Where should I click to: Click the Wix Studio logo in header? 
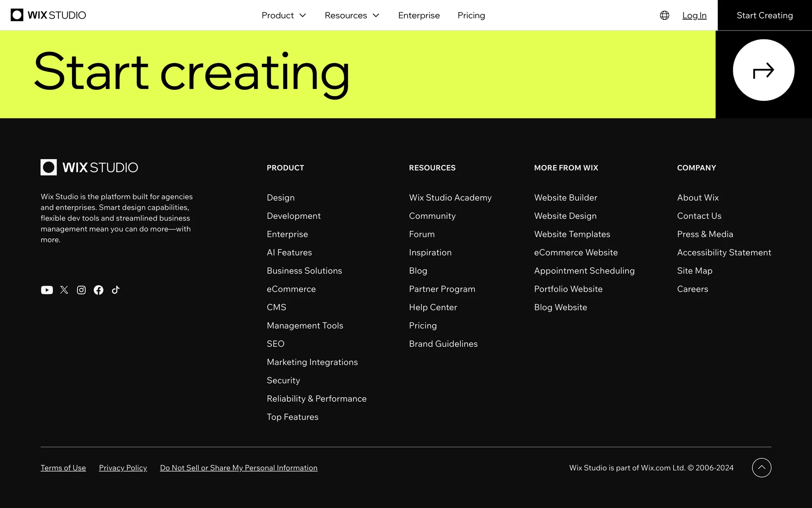coord(48,15)
